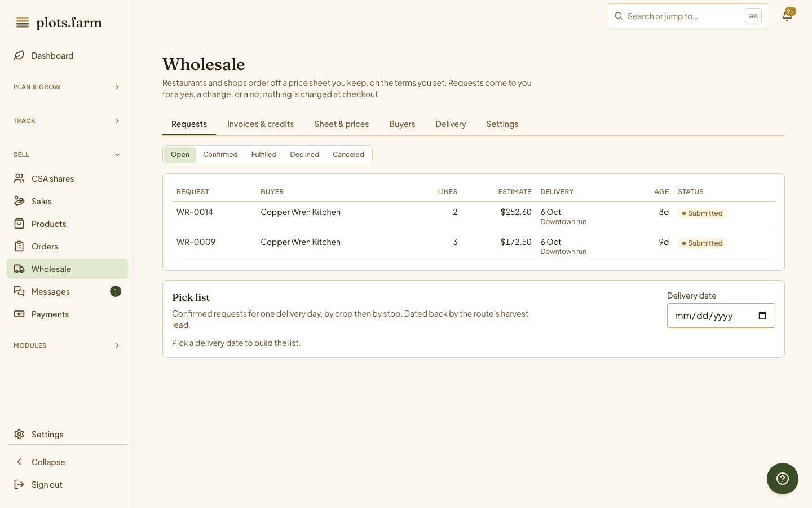This screenshot has width=812, height=508.
Task: Click Submitted status on WR-0014 row
Action: [x=703, y=213]
